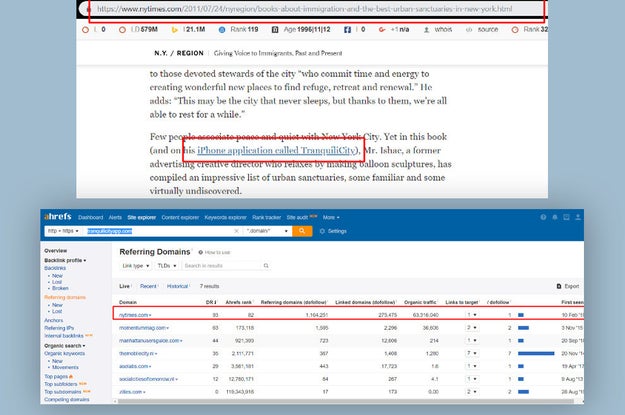This screenshot has height=415, width=625.
Task: Select the Historical tab
Action: pos(177,286)
